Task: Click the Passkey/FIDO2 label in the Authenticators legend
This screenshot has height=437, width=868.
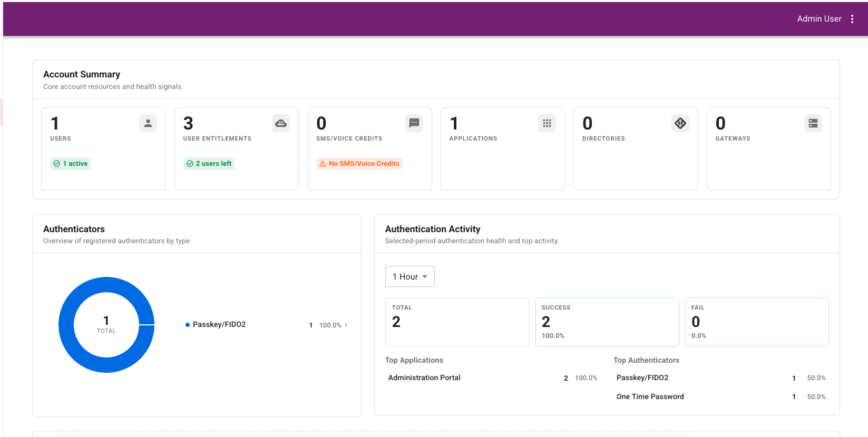Action: pyautogui.click(x=219, y=324)
